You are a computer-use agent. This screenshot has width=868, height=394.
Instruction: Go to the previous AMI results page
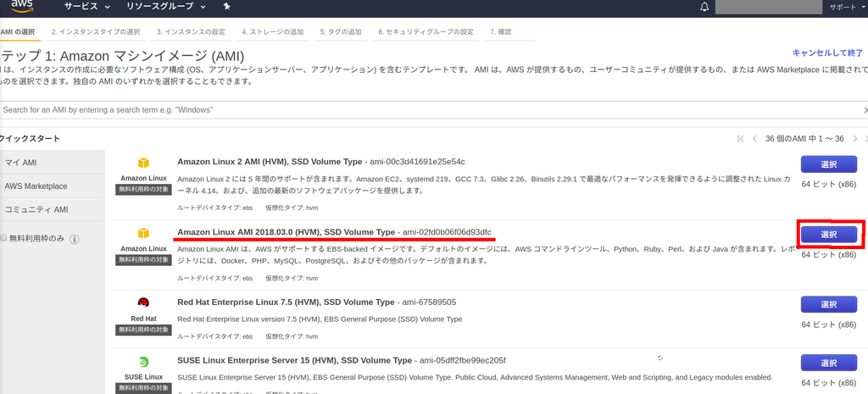754,138
